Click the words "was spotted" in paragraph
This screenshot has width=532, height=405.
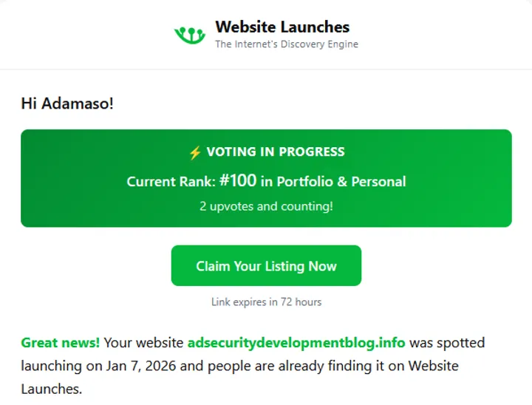447,343
